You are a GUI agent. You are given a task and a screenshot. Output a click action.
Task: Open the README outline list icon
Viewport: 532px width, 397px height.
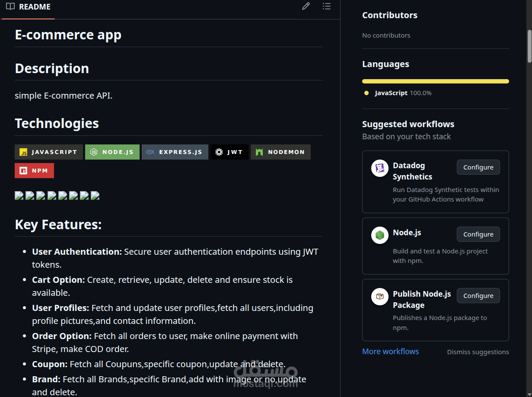pyautogui.click(x=326, y=6)
